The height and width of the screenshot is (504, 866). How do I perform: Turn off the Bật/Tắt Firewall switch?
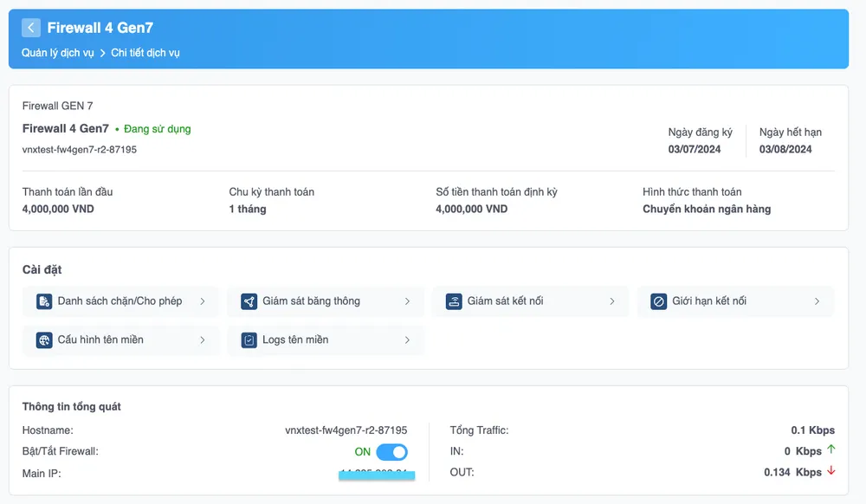point(391,452)
